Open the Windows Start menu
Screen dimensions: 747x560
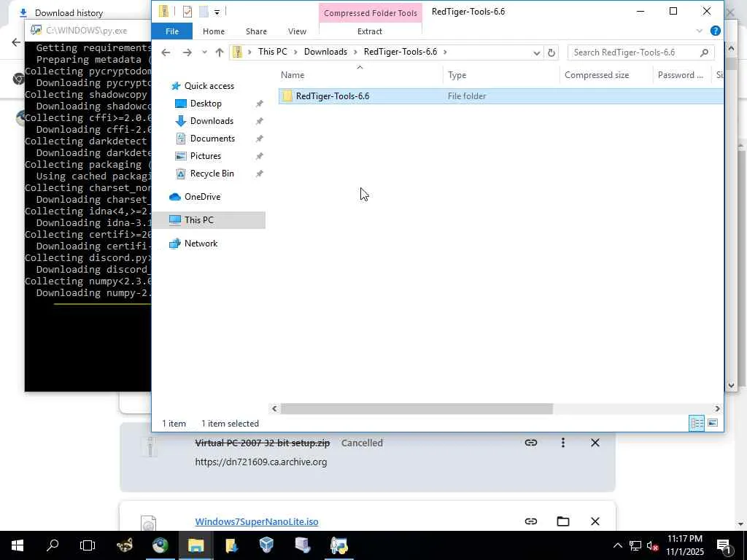[x=18, y=545]
